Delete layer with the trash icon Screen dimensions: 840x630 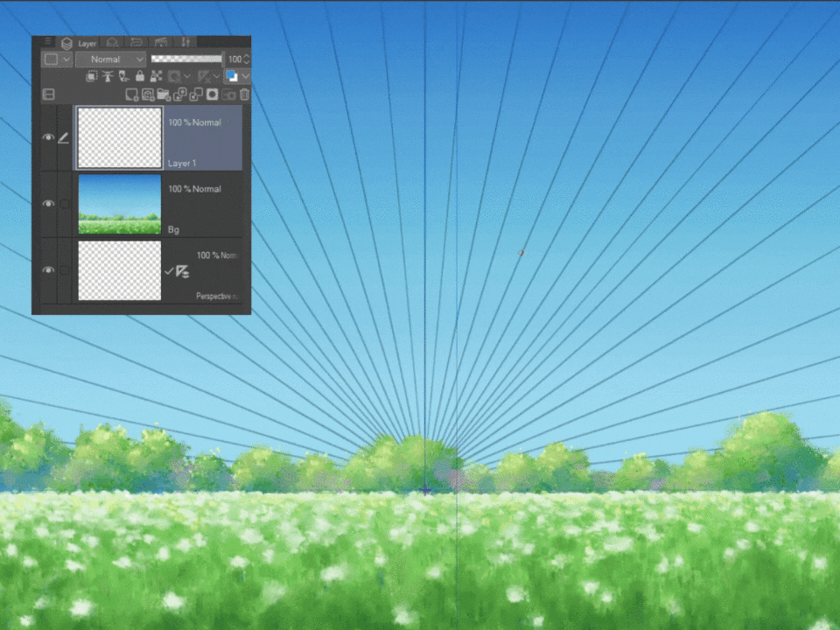coord(244,94)
